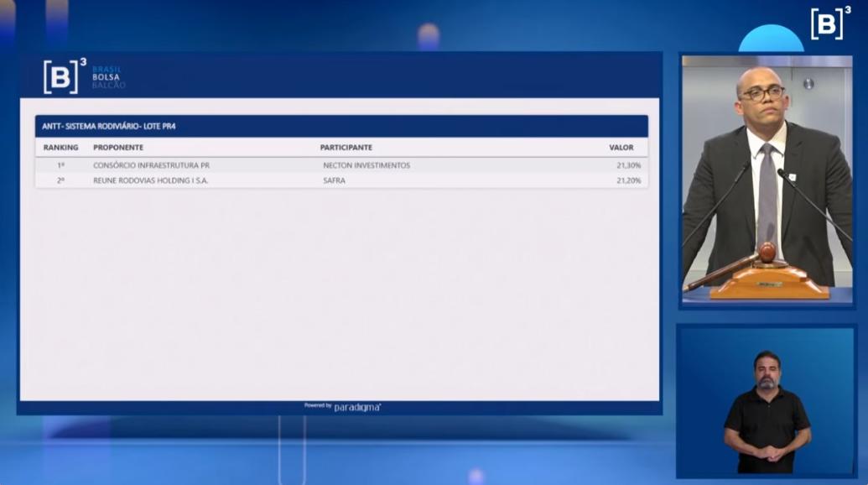Screen dimensions: 868x485
Task: Sort by the PROPONENTE column header
Action: [x=117, y=148]
